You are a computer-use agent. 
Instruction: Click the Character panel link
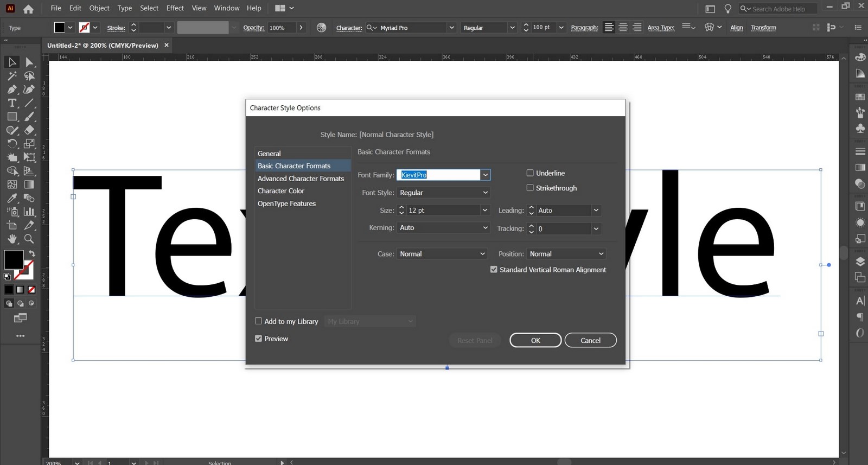[x=349, y=28]
